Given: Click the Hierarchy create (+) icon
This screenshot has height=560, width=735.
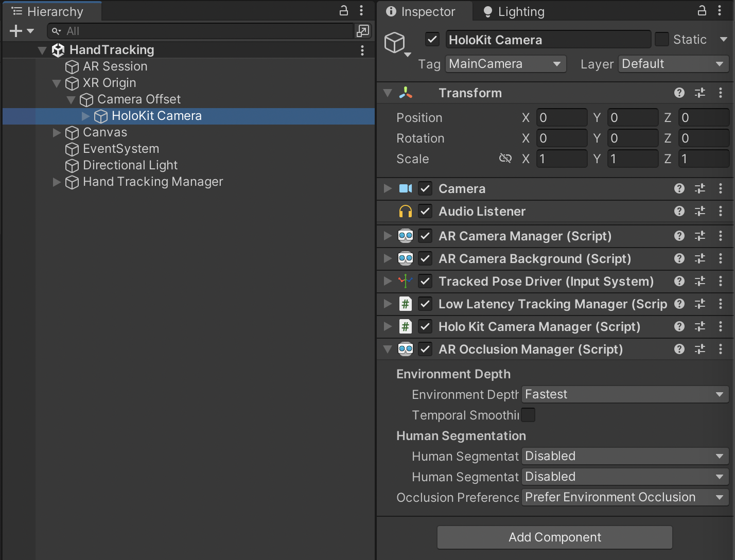Looking at the screenshot, I should pyautogui.click(x=14, y=30).
